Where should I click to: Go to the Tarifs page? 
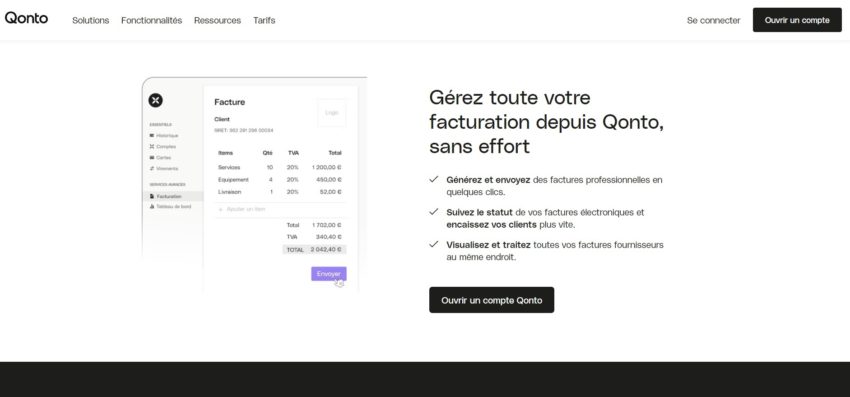(x=264, y=20)
